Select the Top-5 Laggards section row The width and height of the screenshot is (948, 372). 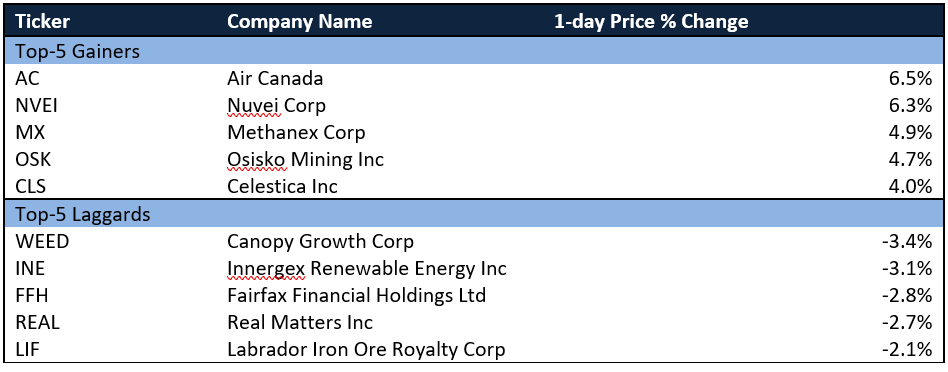click(x=474, y=214)
